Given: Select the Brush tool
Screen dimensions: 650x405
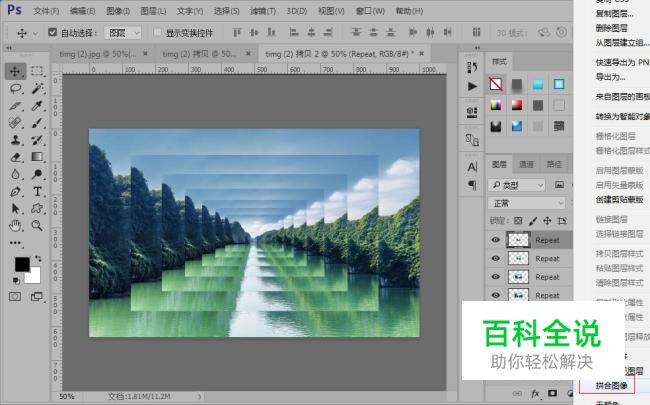Looking at the screenshot, I should (38, 123).
